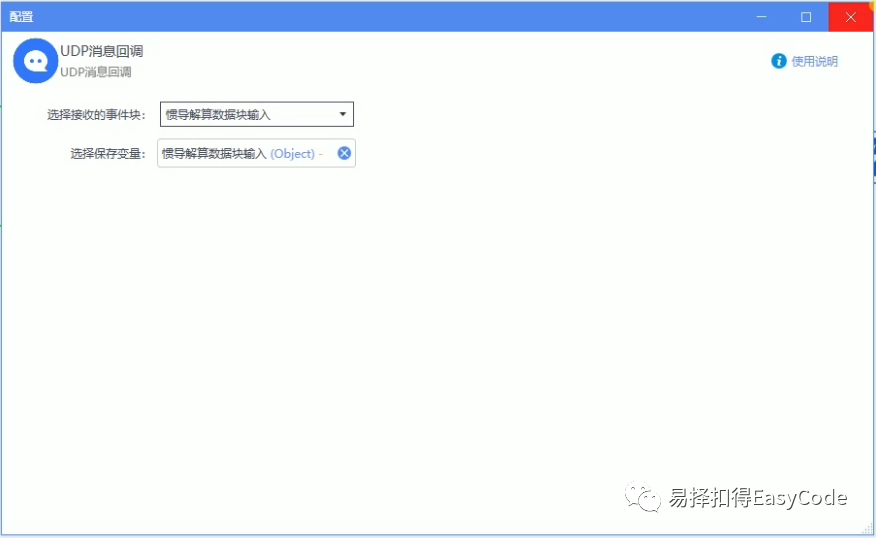The width and height of the screenshot is (876, 538).
Task: Click the UDP消息回调 title heading
Action: [x=102, y=51]
